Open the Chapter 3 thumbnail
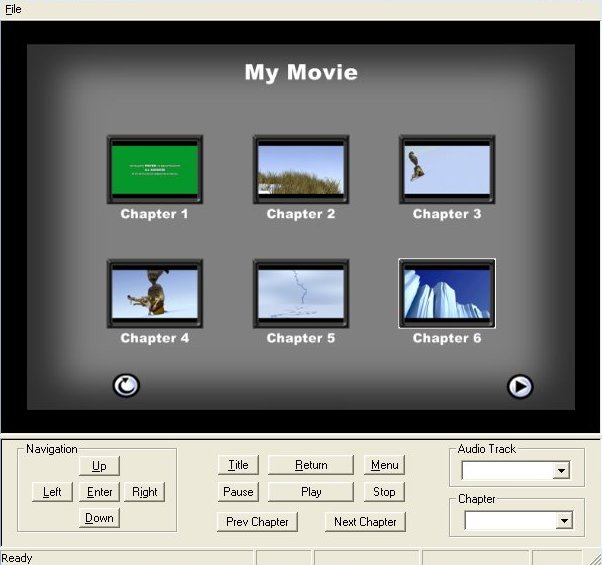The height and width of the screenshot is (565, 602). point(447,170)
